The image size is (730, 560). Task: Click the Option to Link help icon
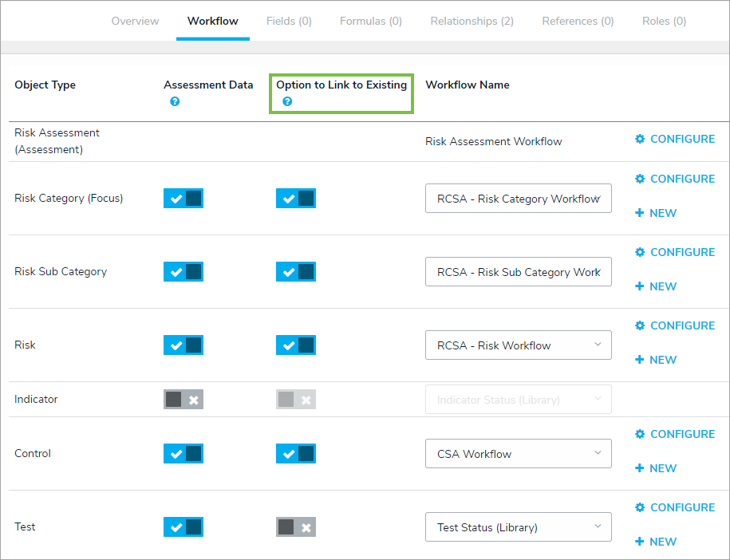[287, 102]
